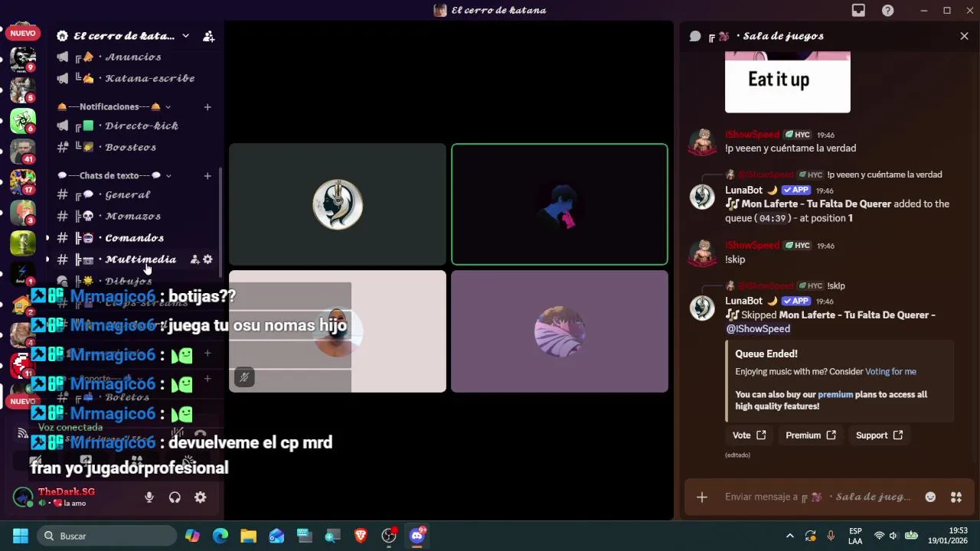Image resolution: width=980 pixels, height=551 pixels.
Task: Select server with badge 3
Action: (x=22, y=212)
